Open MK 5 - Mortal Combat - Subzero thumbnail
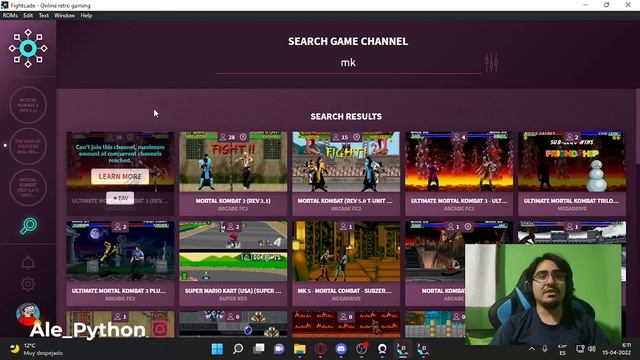Image resolution: width=640 pixels, height=360 pixels. tap(346, 251)
